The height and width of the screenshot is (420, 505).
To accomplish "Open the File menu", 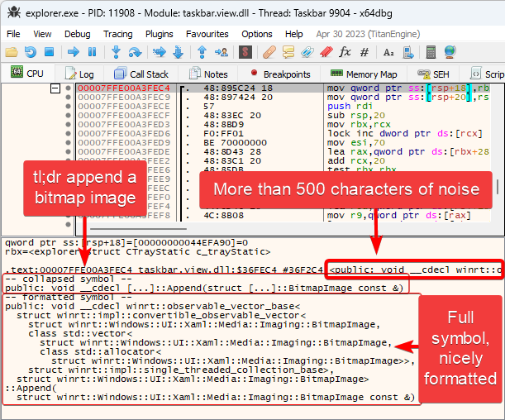I will (x=13, y=34).
